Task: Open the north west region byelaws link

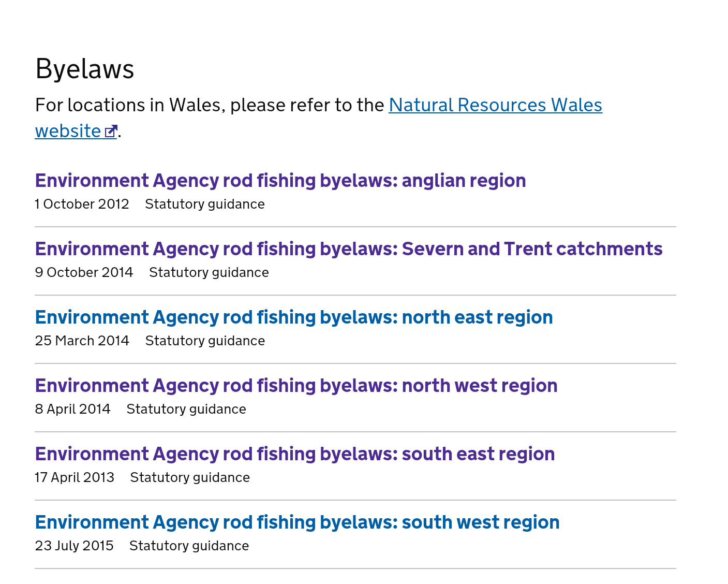Action: point(296,386)
